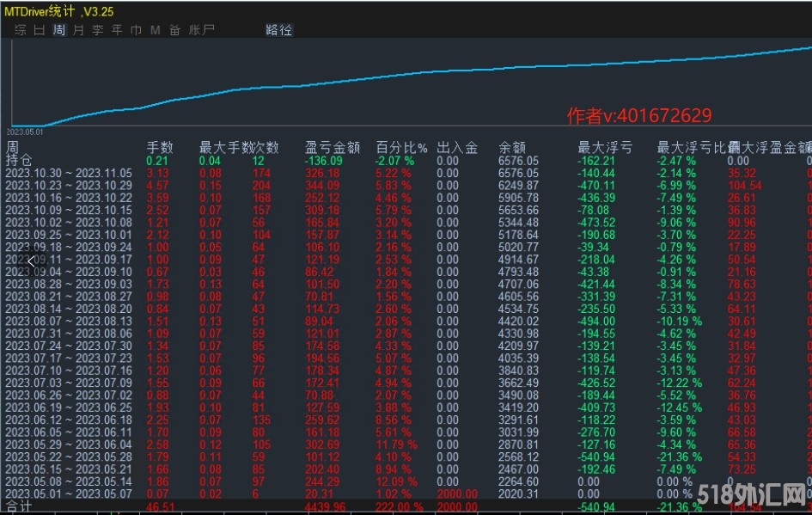Click the 12.09 % percentage cell
Viewport: 812px width, 515px height.
(x=397, y=481)
